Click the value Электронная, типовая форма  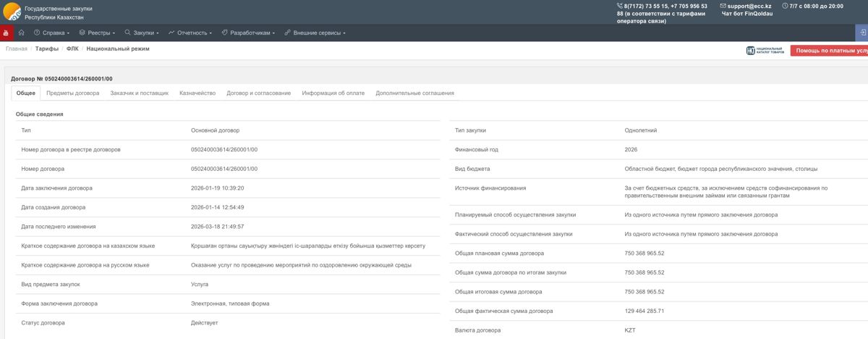coord(231,304)
